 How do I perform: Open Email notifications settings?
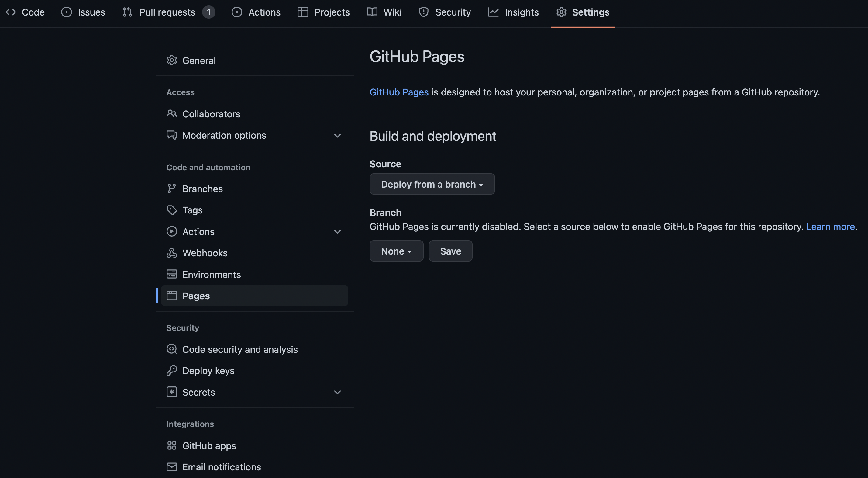coord(254,467)
